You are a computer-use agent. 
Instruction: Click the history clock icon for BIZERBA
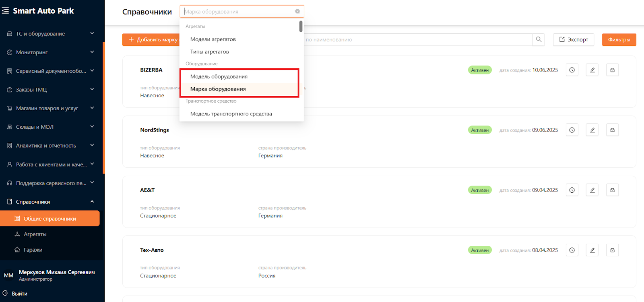[572, 70]
